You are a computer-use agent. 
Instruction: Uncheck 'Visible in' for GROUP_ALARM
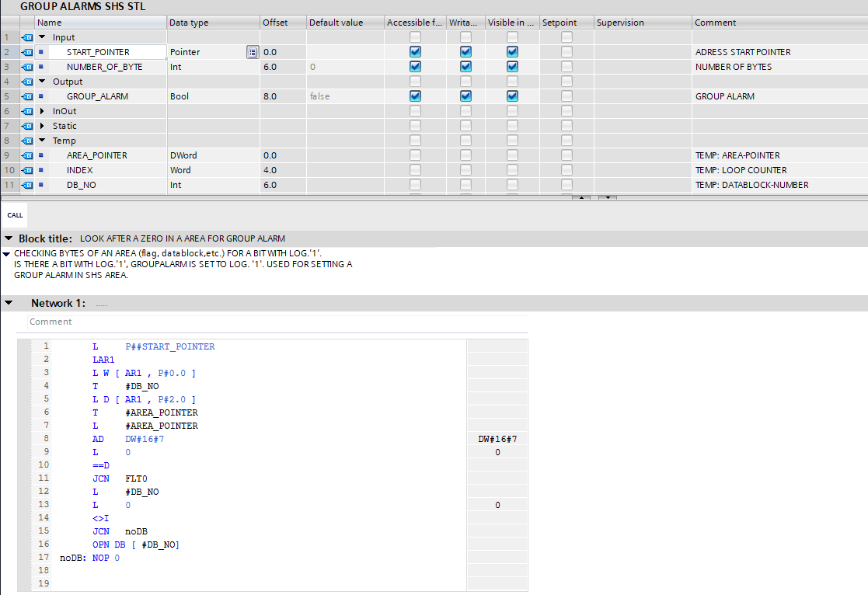tap(512, 96)
